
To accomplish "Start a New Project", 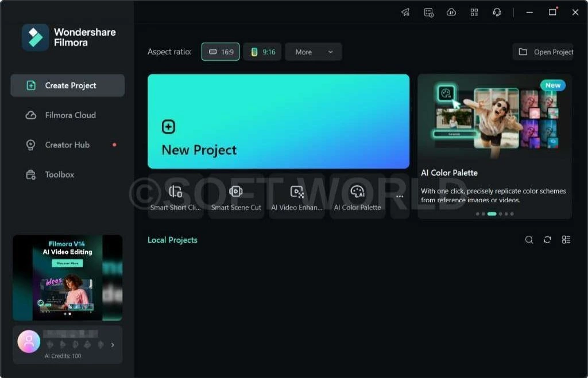I will [278, 122].
